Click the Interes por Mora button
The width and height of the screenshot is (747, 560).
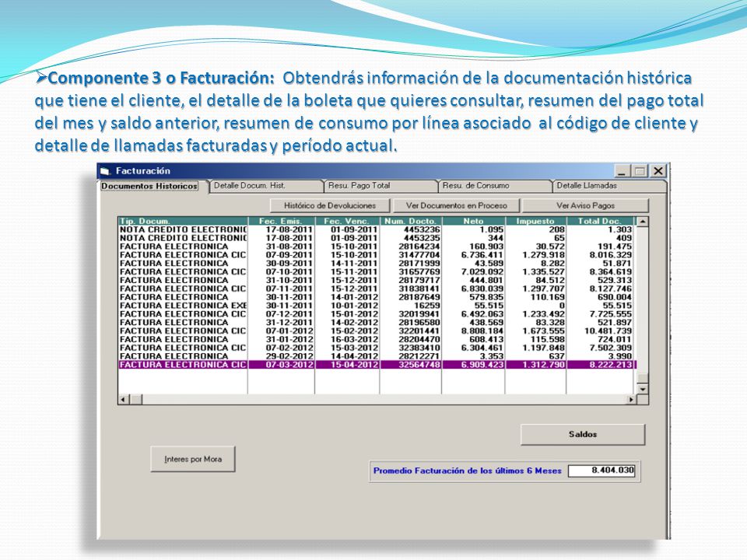pos(193,459)
